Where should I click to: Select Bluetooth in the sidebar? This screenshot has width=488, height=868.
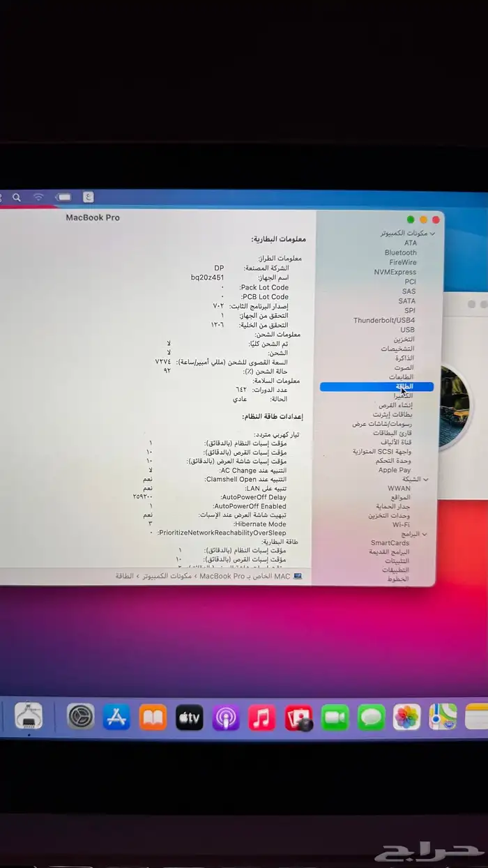point(400,252)
